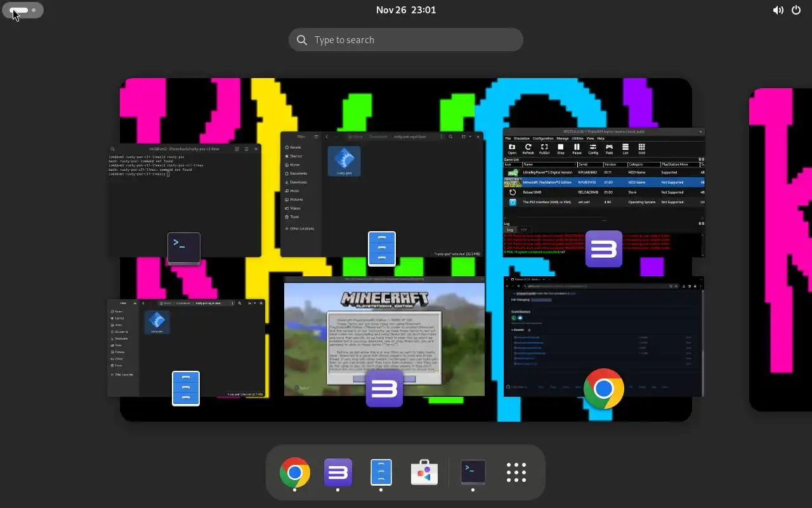
Task: Select the Minecraft PlayStation 3 Edition window
Action: coord(384,336)
